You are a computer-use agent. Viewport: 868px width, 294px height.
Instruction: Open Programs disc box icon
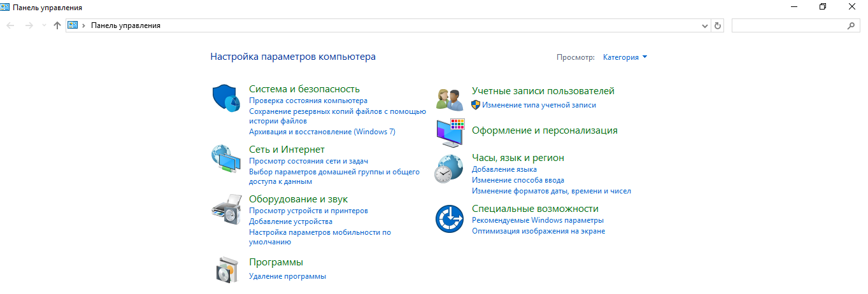click(227, 270)
